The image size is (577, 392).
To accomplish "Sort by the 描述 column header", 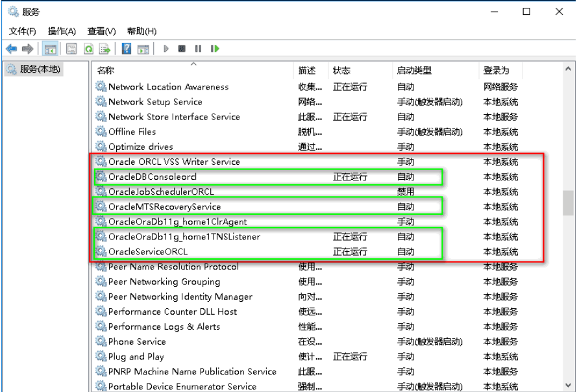I will [x=311, y=70].
